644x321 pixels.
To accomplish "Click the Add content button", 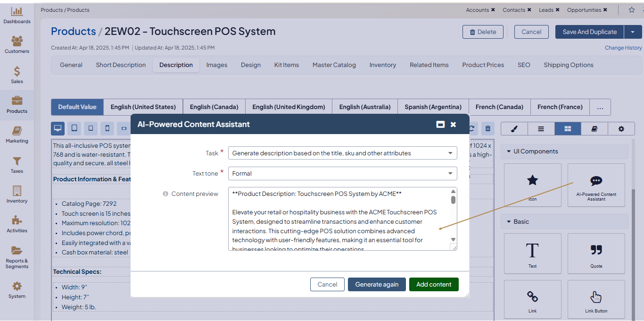I will 433,284.
